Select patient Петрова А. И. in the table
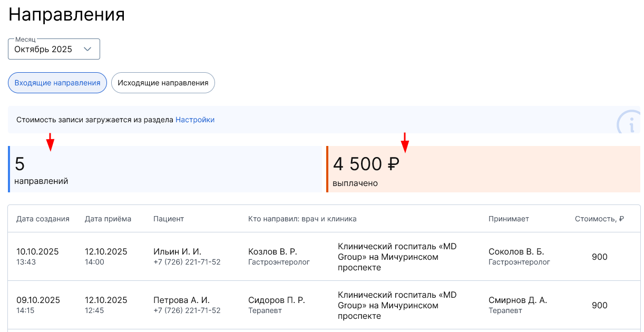The height and width of the screenshot is (332, 644). (x=181, y=300)
